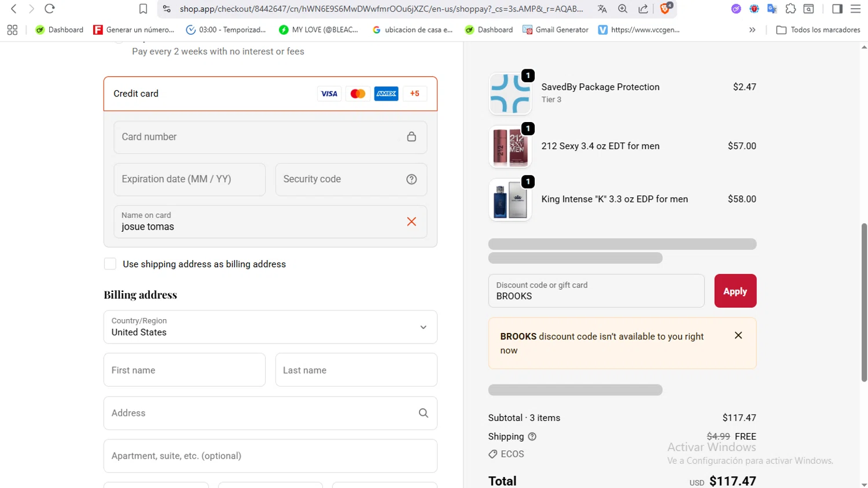Image resolution: width=868 pixels, height=488 pixels.
Task: Click the page vertical scrollbar thumb
Action: (x=864, y=302)
